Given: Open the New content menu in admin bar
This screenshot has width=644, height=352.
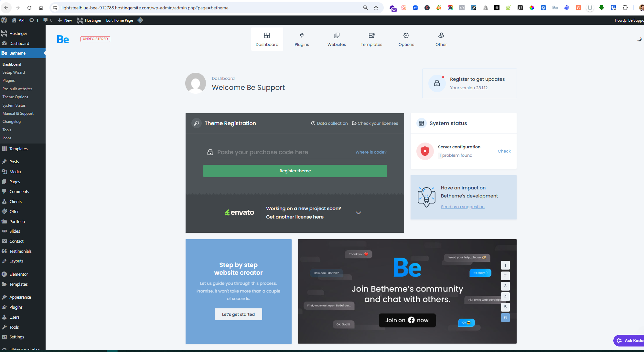Looking at the screenshot, I should (65, 20).
